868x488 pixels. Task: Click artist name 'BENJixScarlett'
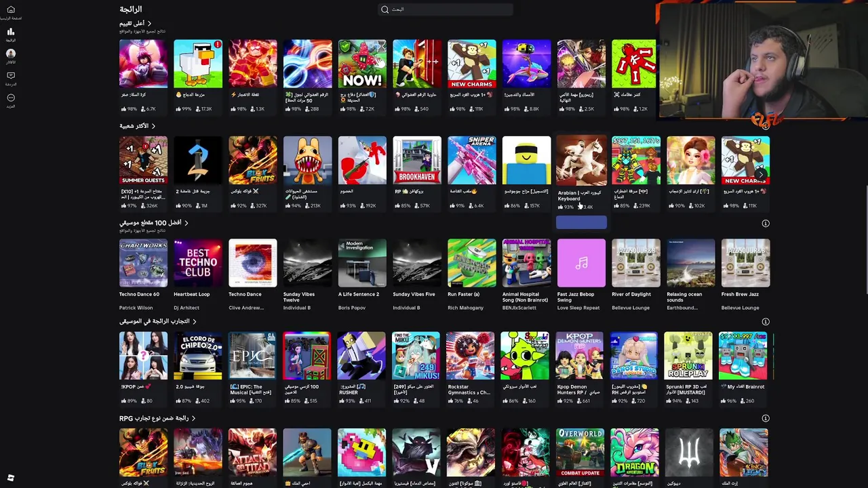[x=519, y=308]
